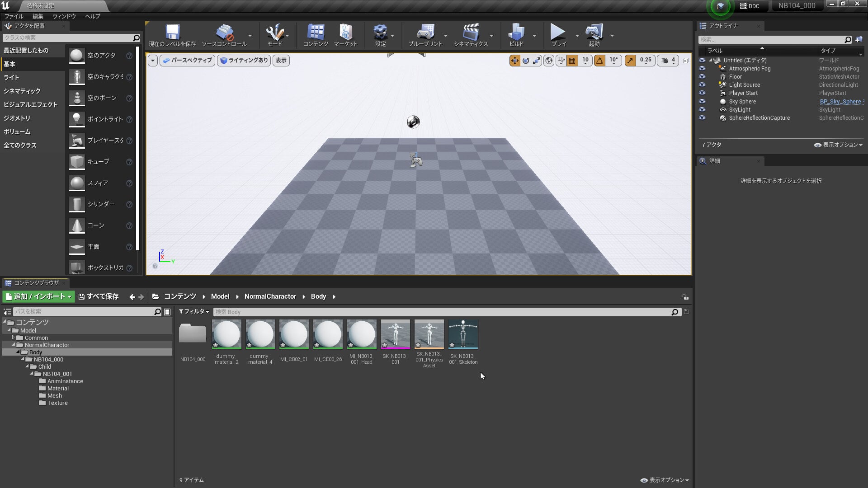Select the MI_CB02_01 material thumbnail
This screenshot has height=488, width=868.
294,334
